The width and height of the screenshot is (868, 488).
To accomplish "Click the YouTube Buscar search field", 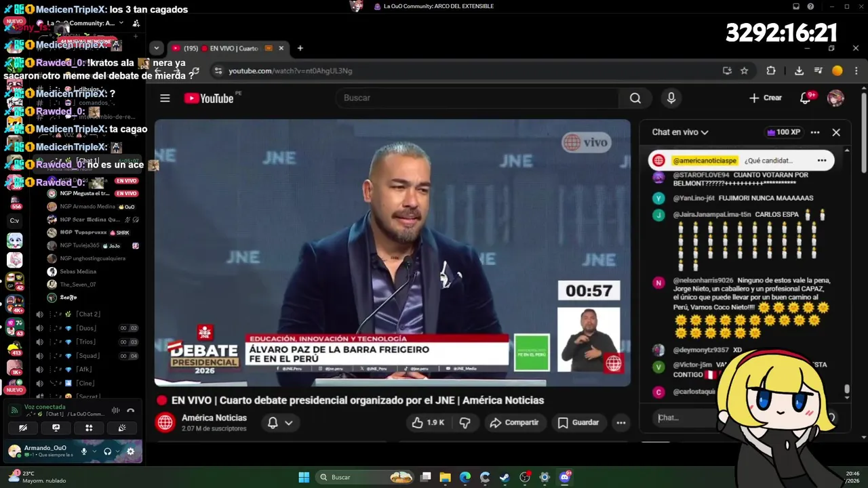I will (x=477, y=98).
